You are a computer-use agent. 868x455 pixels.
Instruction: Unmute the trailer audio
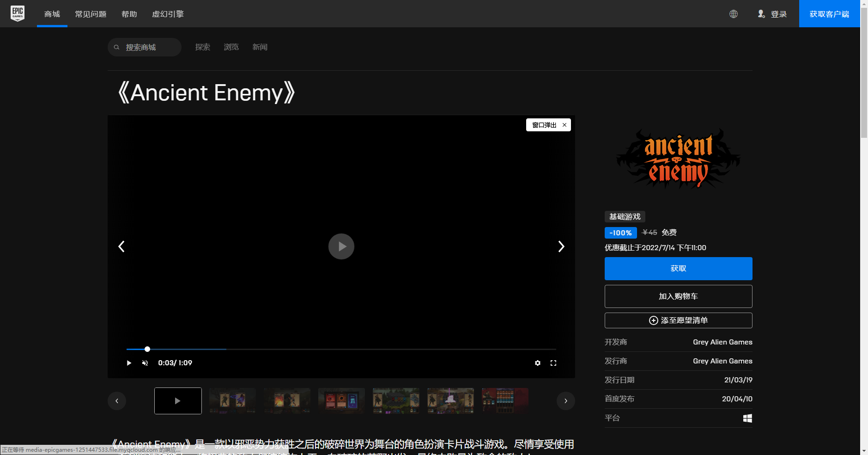click(145, 363)
